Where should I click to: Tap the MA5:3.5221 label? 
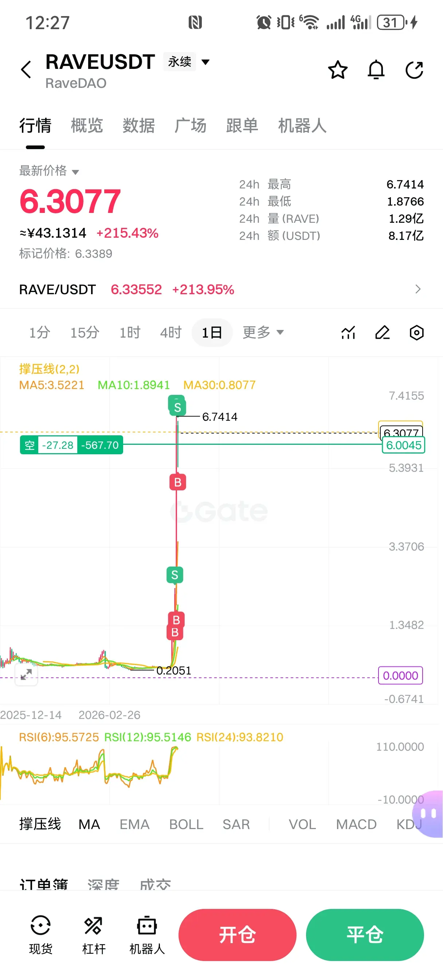tap(52, 385)
